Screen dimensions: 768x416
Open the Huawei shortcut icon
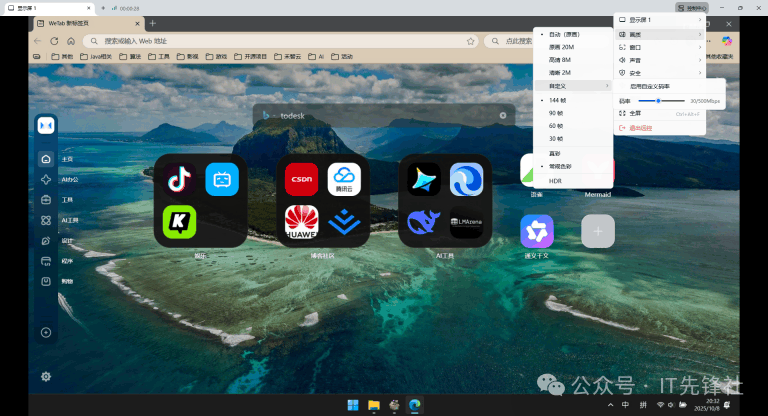[x=301, y=222]
